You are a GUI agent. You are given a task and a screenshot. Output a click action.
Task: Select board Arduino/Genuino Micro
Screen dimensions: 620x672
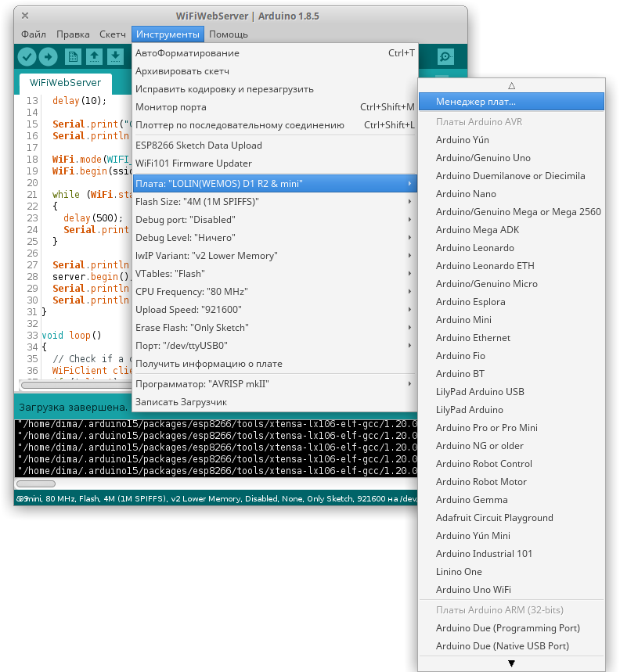(511, 284)
